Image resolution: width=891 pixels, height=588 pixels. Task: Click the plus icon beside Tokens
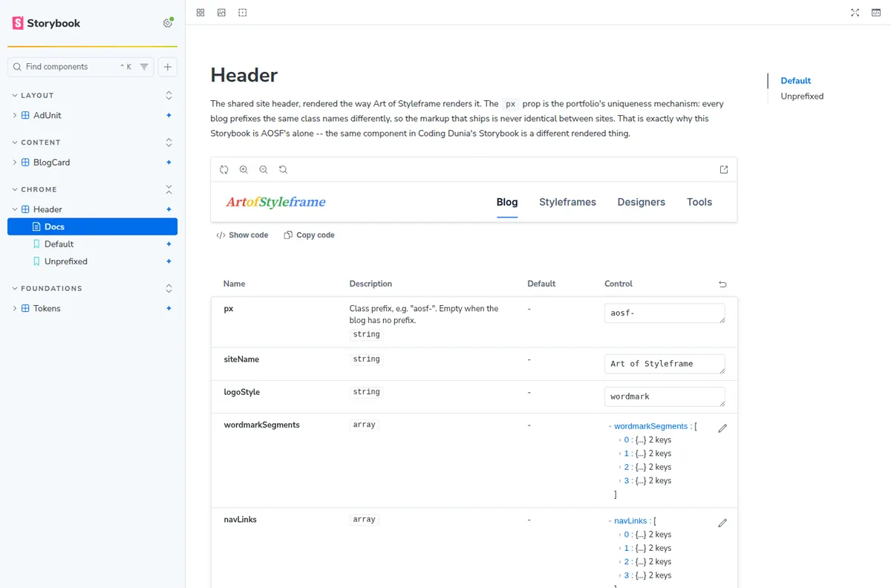[169, 308]
